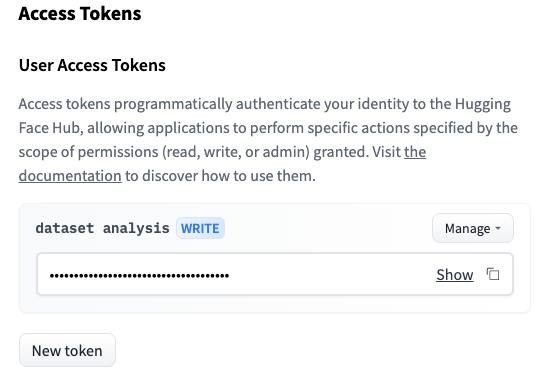544x381 pixels.
Task: Click blank space between WRITE badge and Manage
Action: click(x=328, y=228)
